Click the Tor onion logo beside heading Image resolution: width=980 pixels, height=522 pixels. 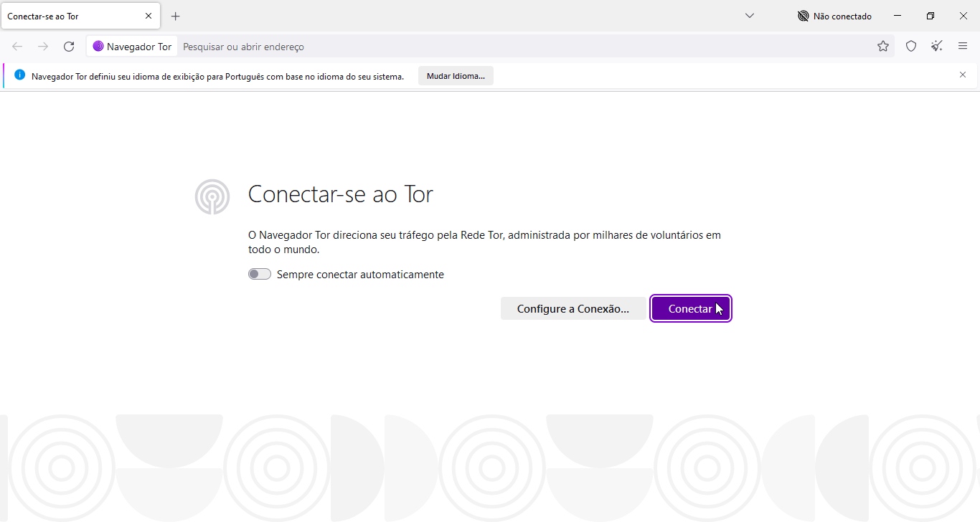[x=212, y=196]
